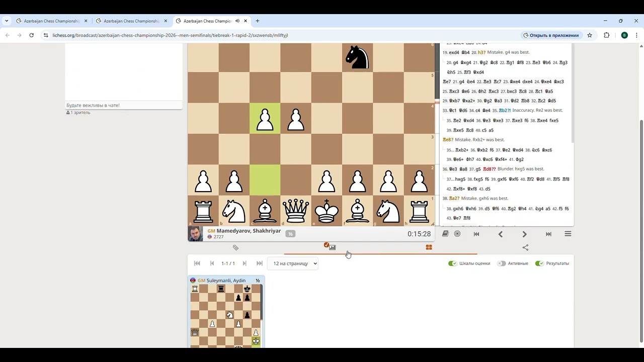Viewport: 644px width, 362px height.
Task: Go back in browser history
Action: [x=7, y=35]
